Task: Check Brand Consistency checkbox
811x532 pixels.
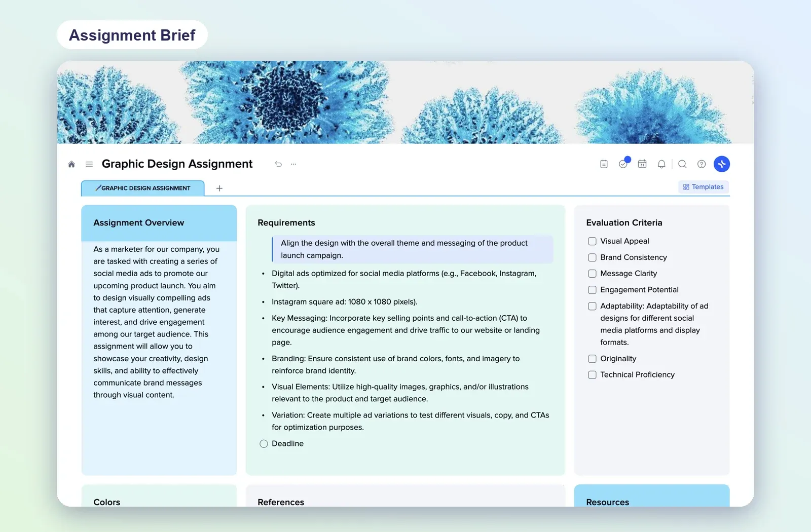Action: [592, 257]
